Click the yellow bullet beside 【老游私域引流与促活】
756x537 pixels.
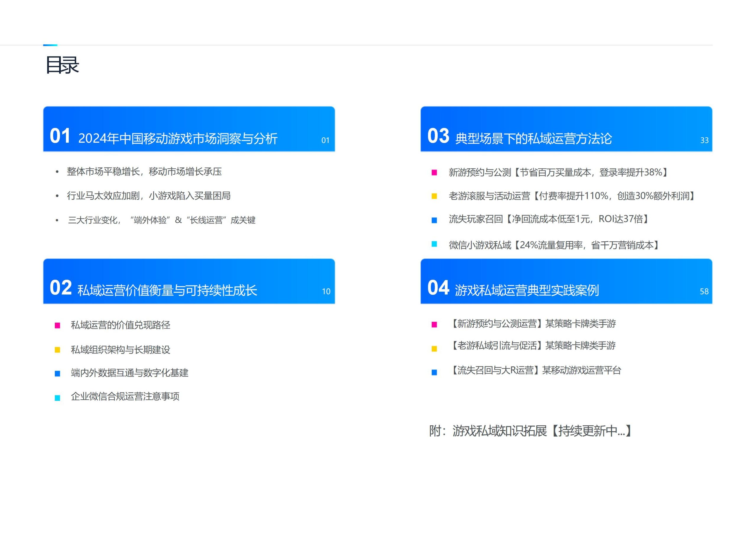[434, 349]
